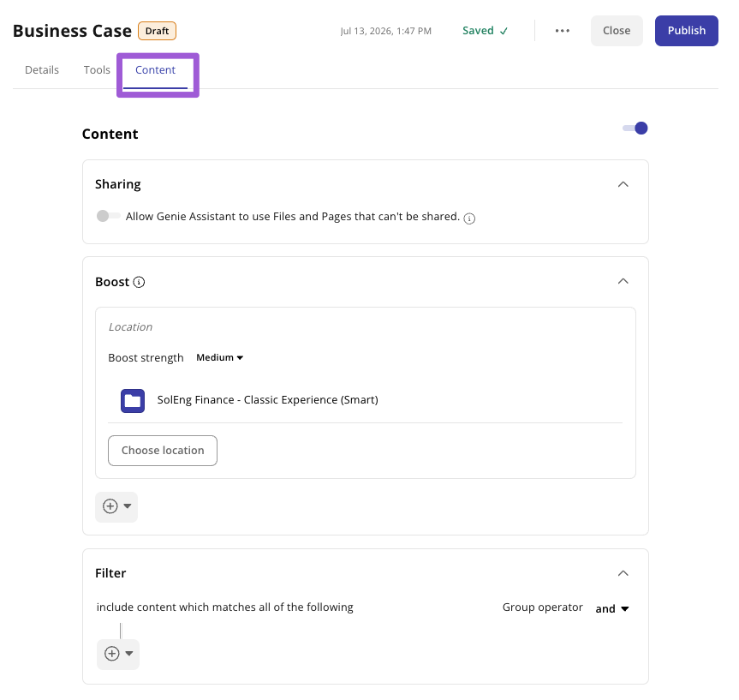Collapse the Filter section chevron
The height and width of the screenshot is (700, 739).
pos(623,573)
